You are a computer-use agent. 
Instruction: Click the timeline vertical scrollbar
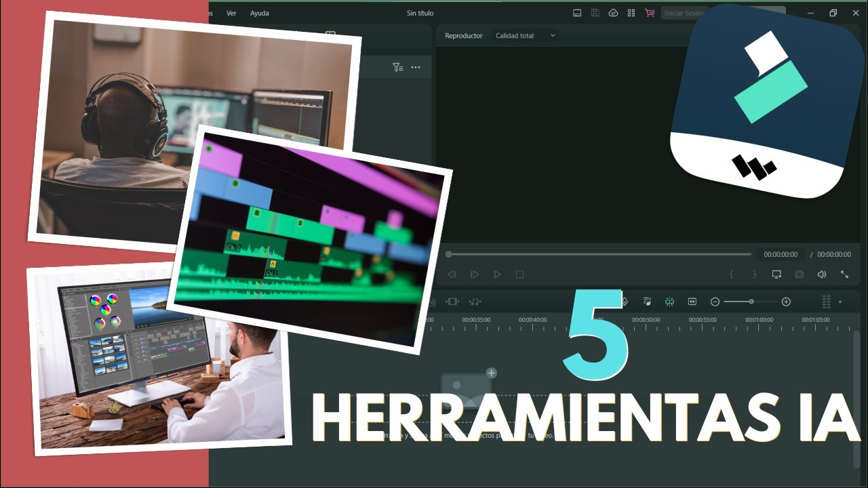(x=856, y=399)
